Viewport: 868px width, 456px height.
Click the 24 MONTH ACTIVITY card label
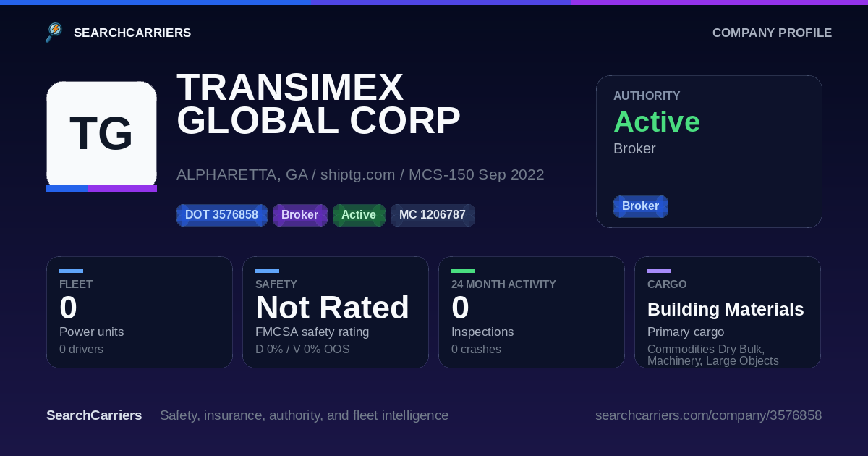pyautogui.click(x=503, y=284)
